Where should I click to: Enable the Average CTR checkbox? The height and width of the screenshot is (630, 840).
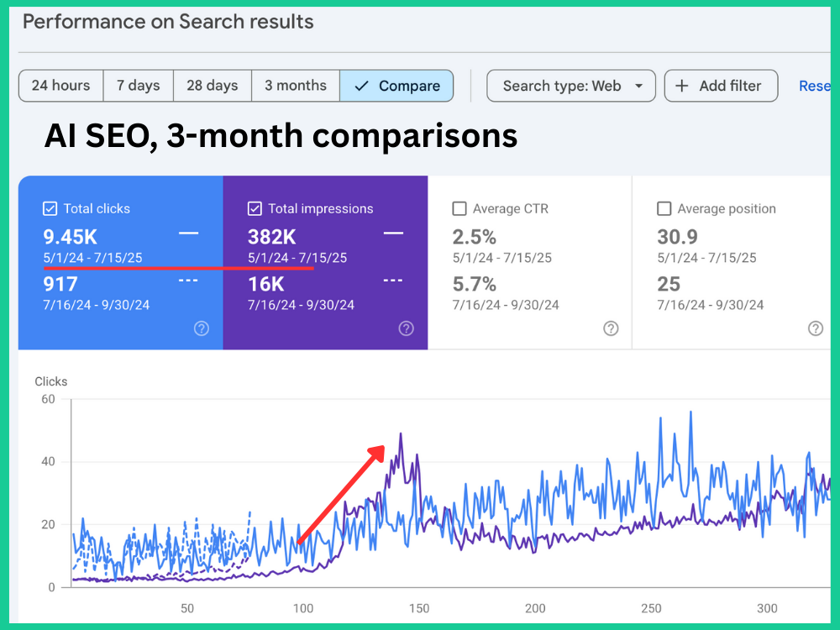[x=459, y=208]
